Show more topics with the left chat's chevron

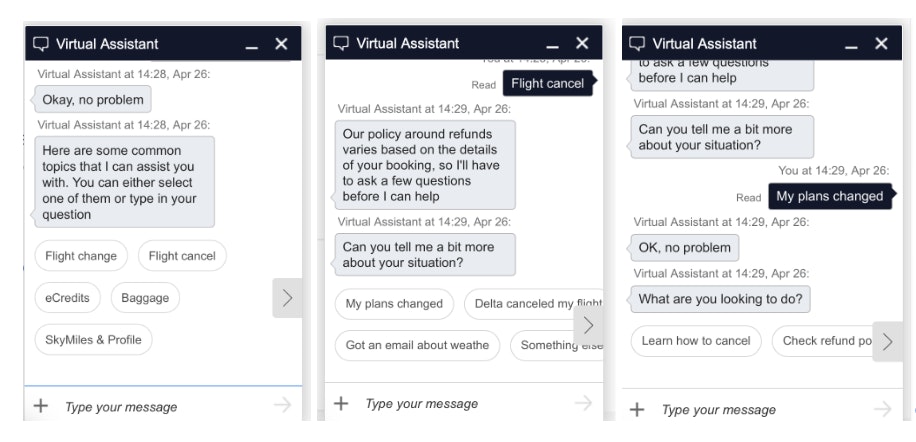coord(287,298)
